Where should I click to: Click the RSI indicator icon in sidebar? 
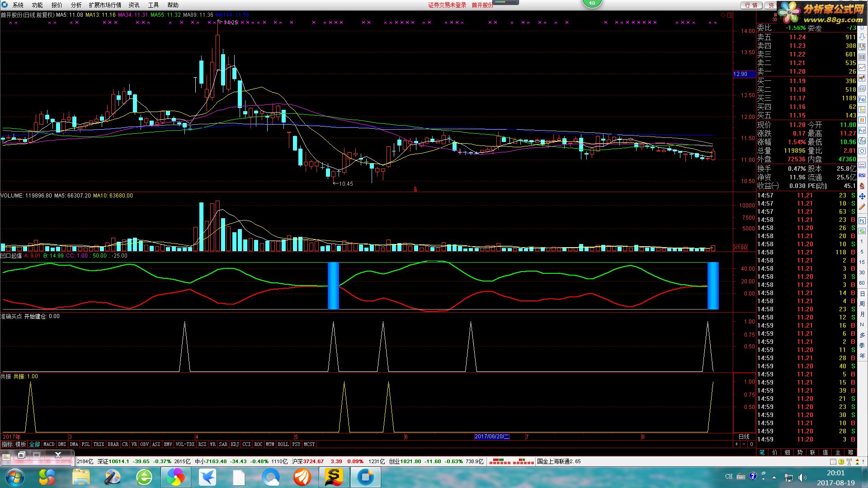862,175
